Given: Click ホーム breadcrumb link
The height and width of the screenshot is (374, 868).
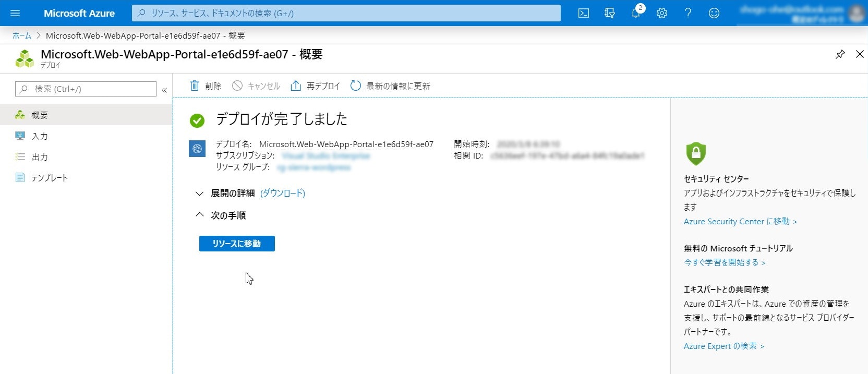Looking at the screenshot, I should (22, 35).
